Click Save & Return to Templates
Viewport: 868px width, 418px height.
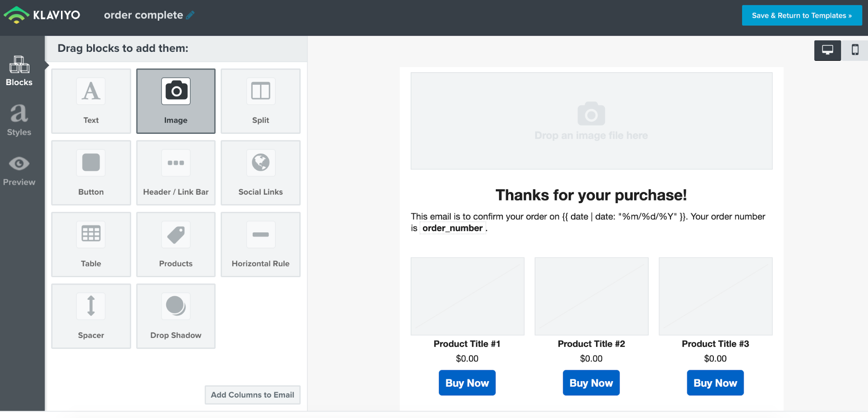802,15
